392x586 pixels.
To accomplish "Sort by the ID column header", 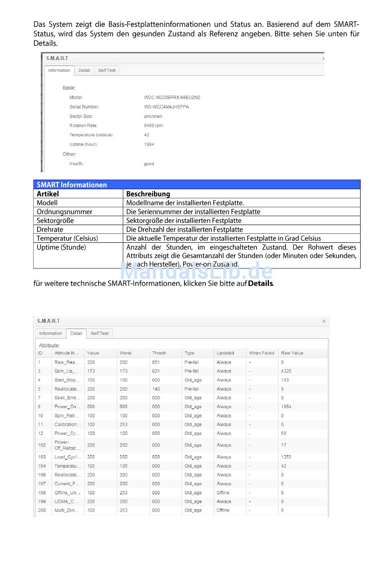I will pyautogui.click(x=44, y=353).
